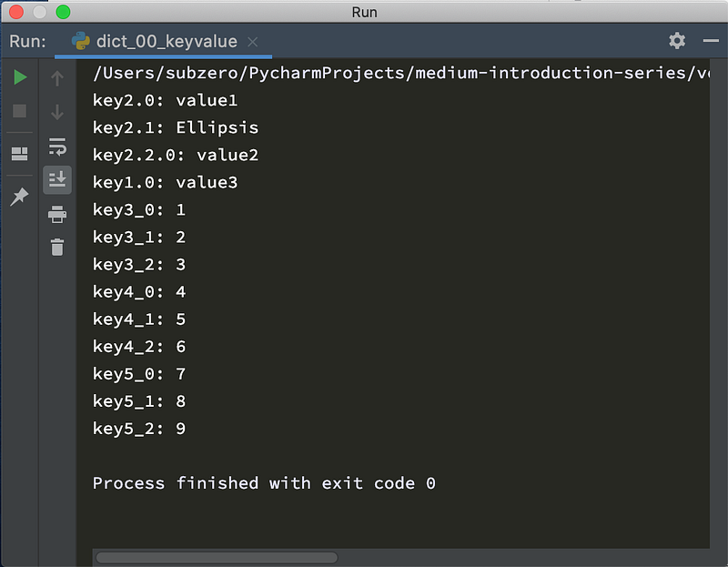Image resolution: width=728 pixels, height=567 pixels.
Task: Jump up the stack trace arrow
Action: click(x=57, y=78)
